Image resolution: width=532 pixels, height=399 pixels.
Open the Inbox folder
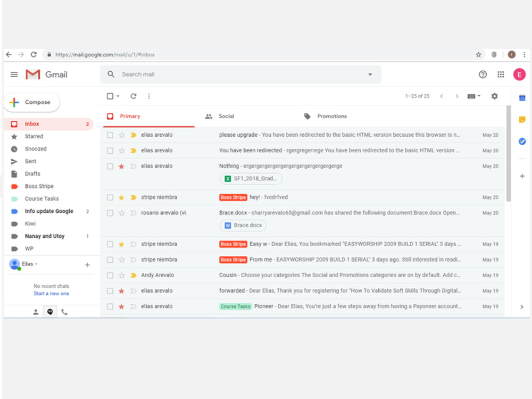coord(49,124)
